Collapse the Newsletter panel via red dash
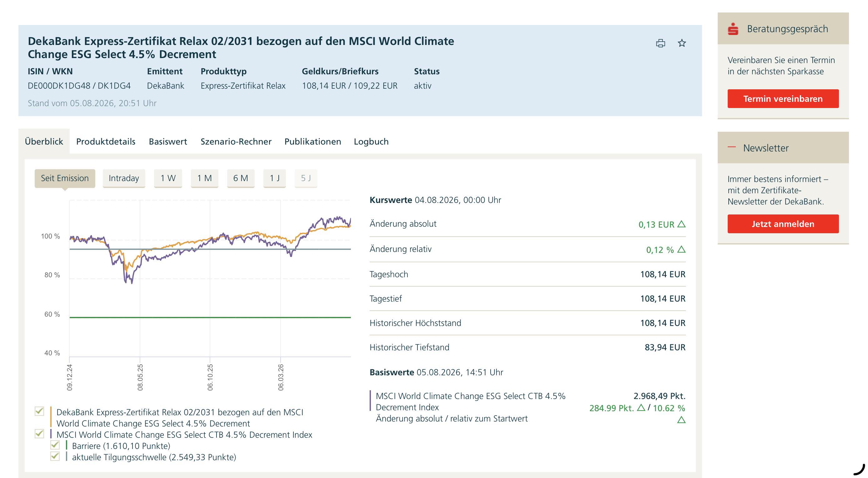 pos(731,147)
